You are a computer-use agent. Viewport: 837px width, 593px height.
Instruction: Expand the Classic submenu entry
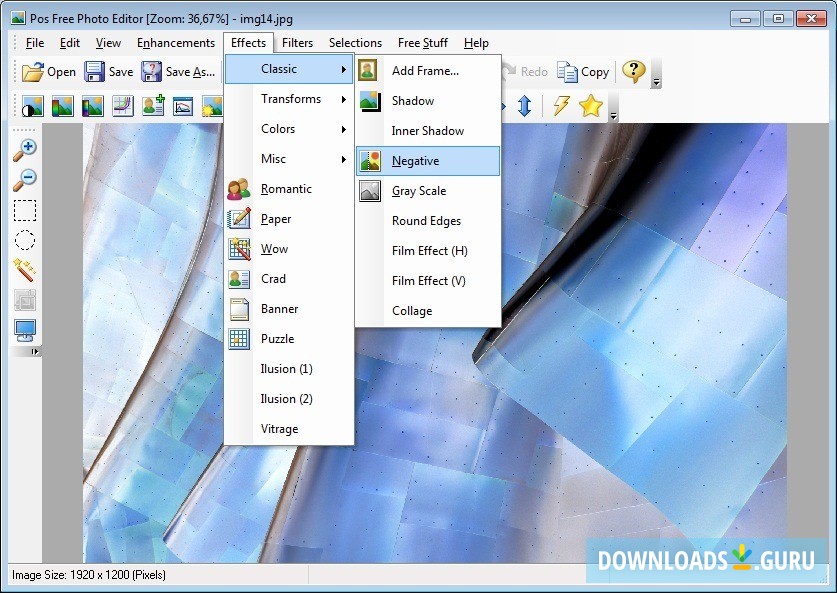[289, 69]
